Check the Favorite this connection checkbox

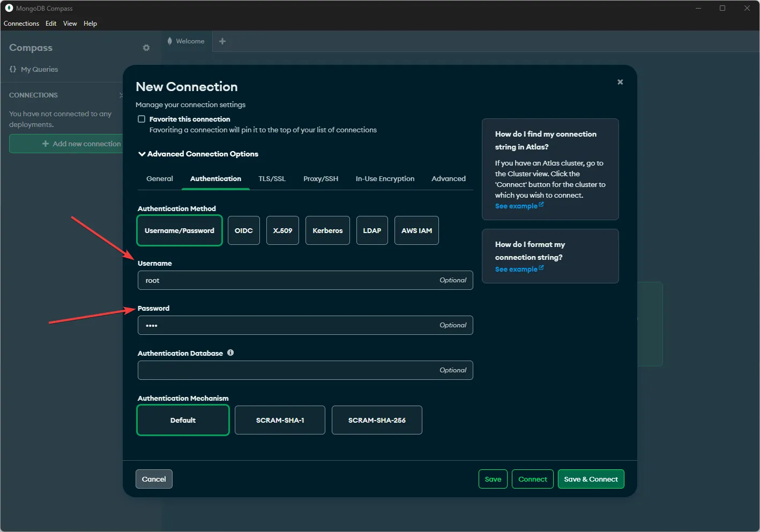click(141, 119)
